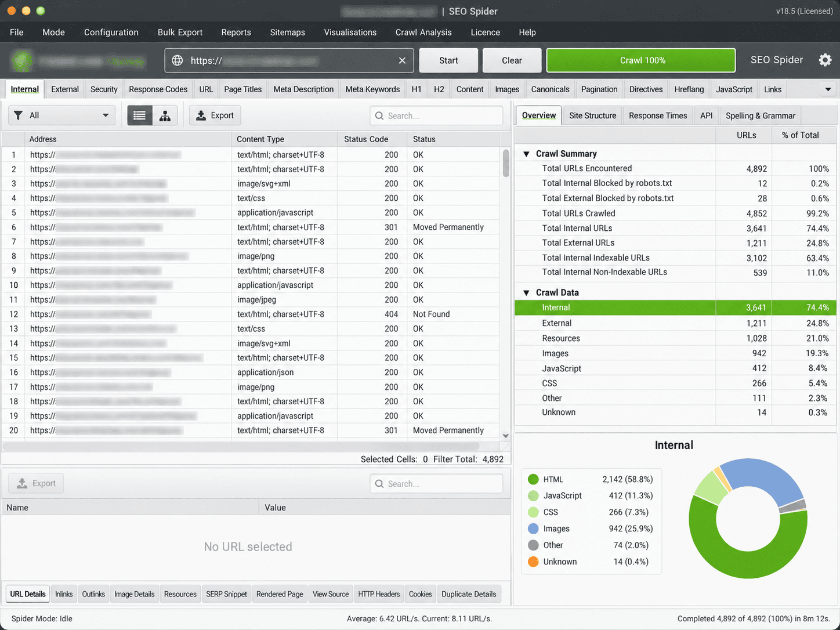Image resolution: width=840 pixels, height=630 pixels.
Task: Select row 12 with Not Found status
Action: [251, 314]
